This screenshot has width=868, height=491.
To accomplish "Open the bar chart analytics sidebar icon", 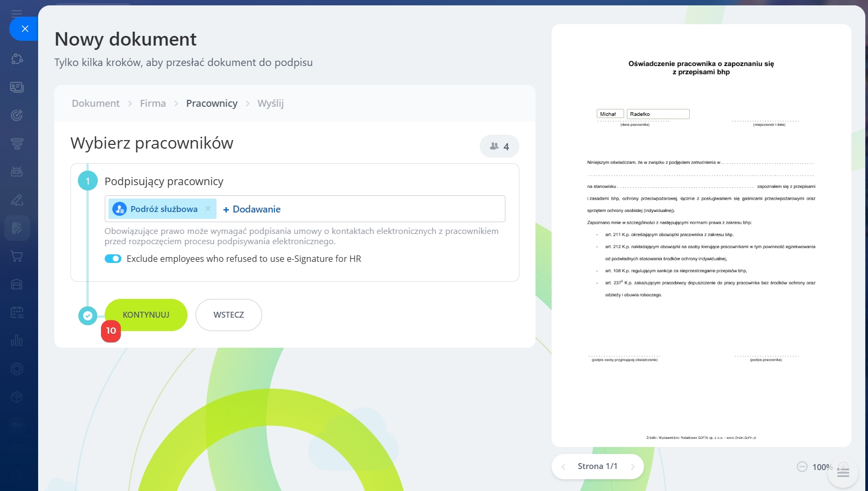I will click(17, 341).
